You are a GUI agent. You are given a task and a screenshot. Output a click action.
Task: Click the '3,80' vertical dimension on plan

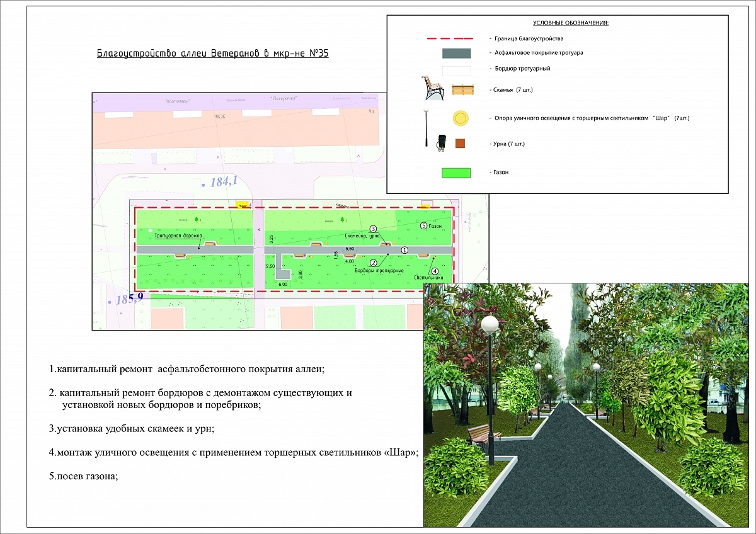301,274
